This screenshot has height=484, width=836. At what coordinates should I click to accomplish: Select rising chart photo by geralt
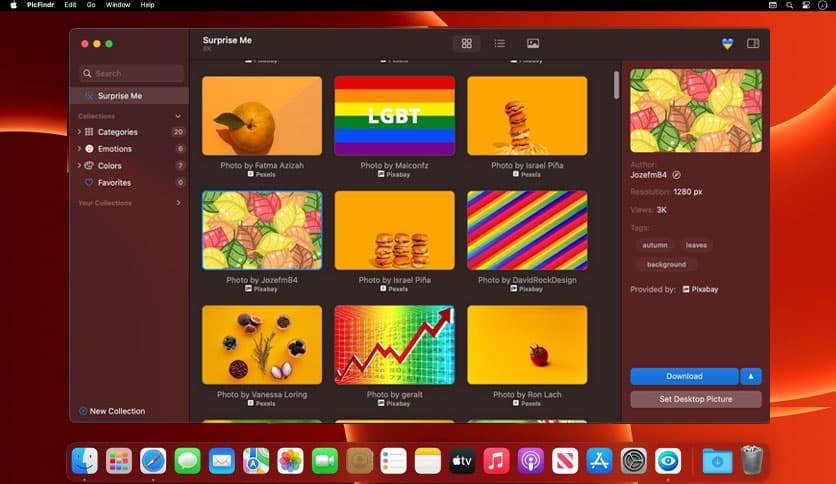click(395, 345)
